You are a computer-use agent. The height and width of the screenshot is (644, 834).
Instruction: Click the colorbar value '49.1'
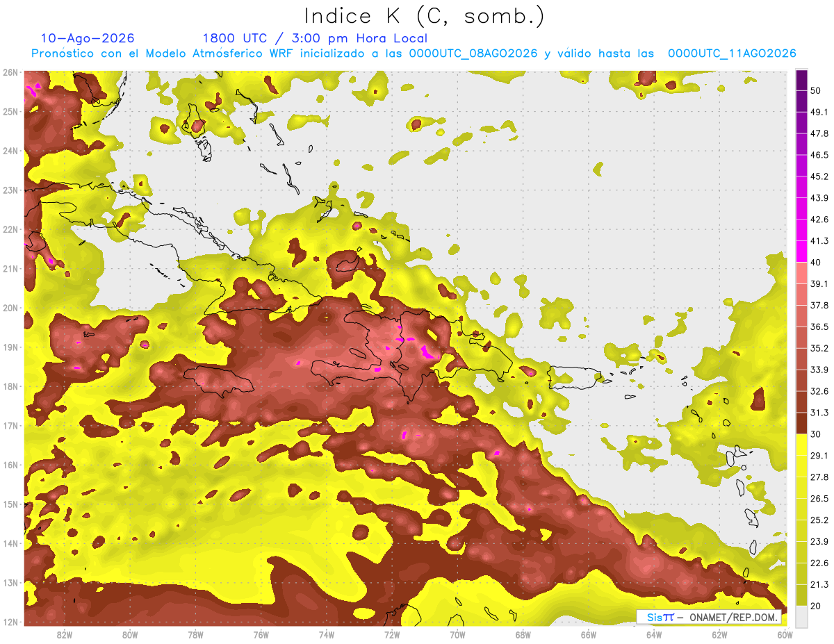[819, 112]
